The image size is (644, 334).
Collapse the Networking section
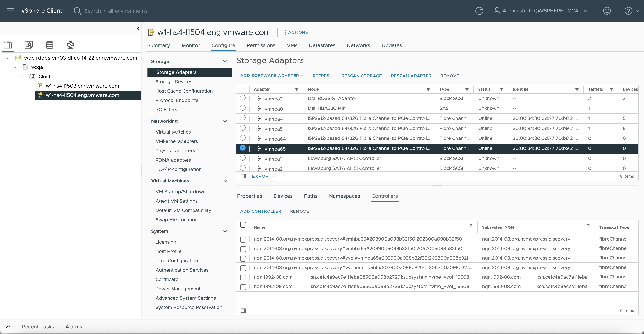(x=225, y=121)
